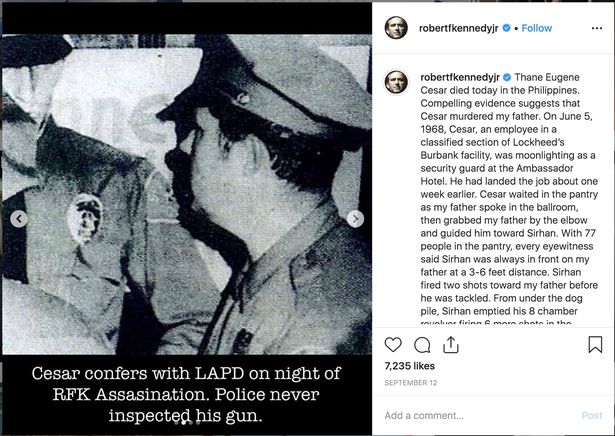Open the username link in the caption

coord(460,77)
